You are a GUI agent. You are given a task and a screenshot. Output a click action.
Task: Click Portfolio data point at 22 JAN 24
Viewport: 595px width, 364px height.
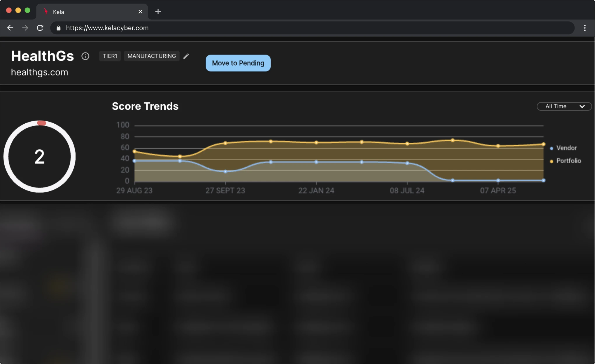[x=316, y=143]
